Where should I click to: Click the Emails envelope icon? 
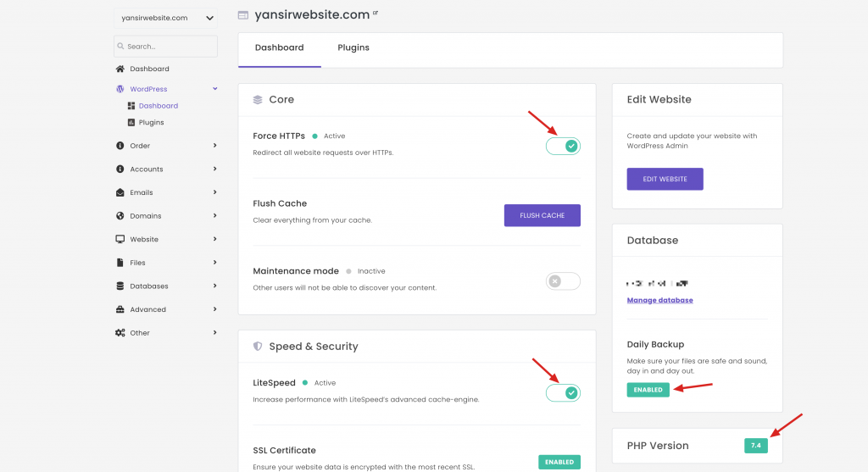tap(120, 192)
